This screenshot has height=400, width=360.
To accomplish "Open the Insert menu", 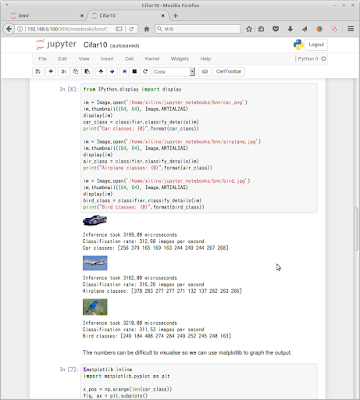I will [x=107, y=59].
